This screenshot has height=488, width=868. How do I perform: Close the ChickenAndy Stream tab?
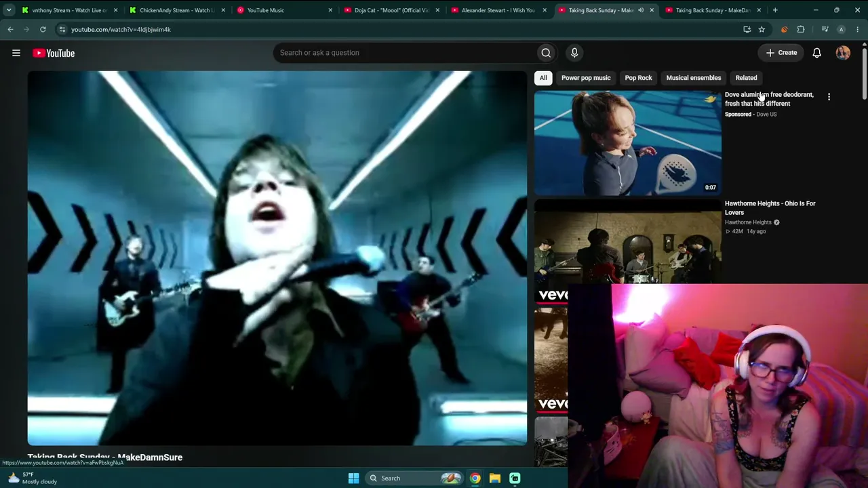coord(223,10)
